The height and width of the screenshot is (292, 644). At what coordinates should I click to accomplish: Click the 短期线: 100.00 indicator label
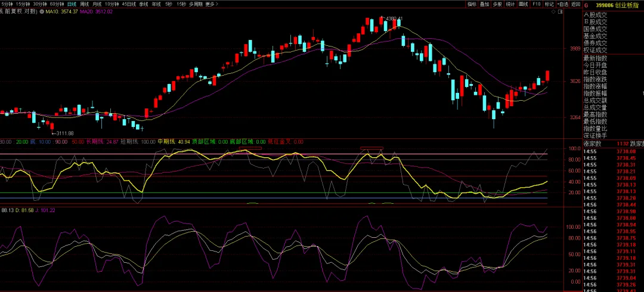tap(138, 142)
